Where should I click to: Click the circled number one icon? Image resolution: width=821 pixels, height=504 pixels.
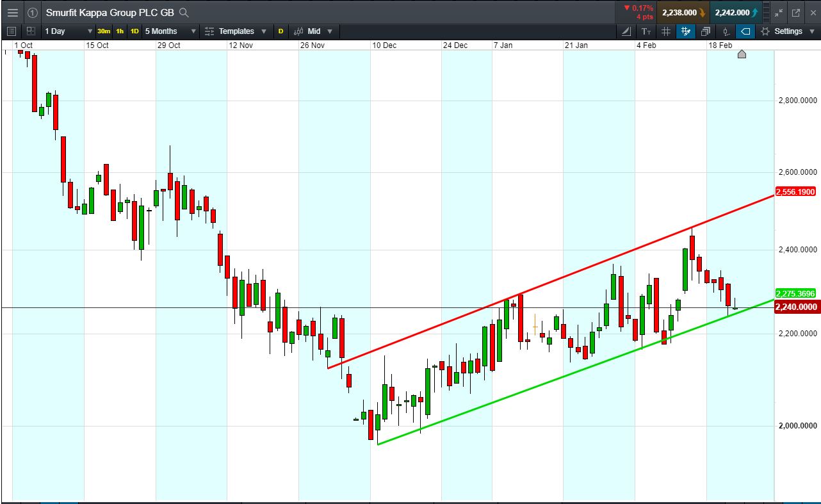tap(32, 12)
